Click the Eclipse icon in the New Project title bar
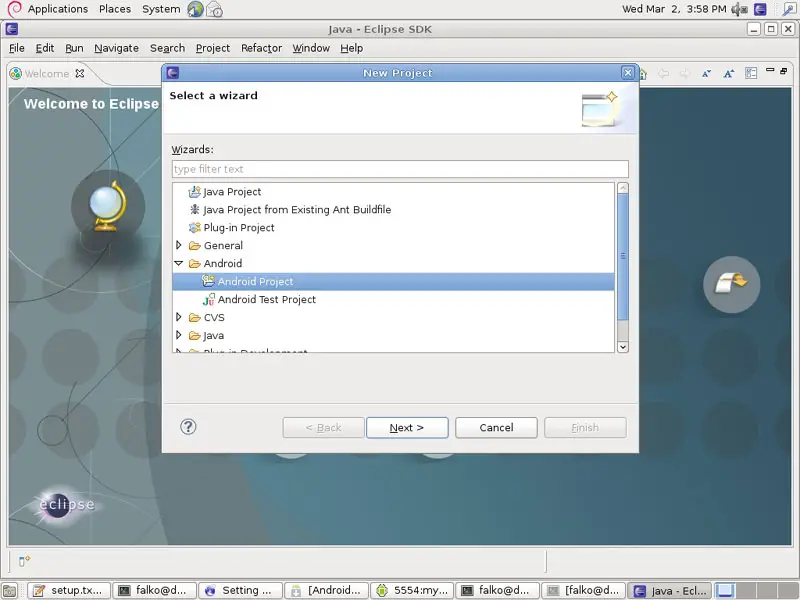The width and height of the screenshot is (800, 600). (x=173, y=73)
